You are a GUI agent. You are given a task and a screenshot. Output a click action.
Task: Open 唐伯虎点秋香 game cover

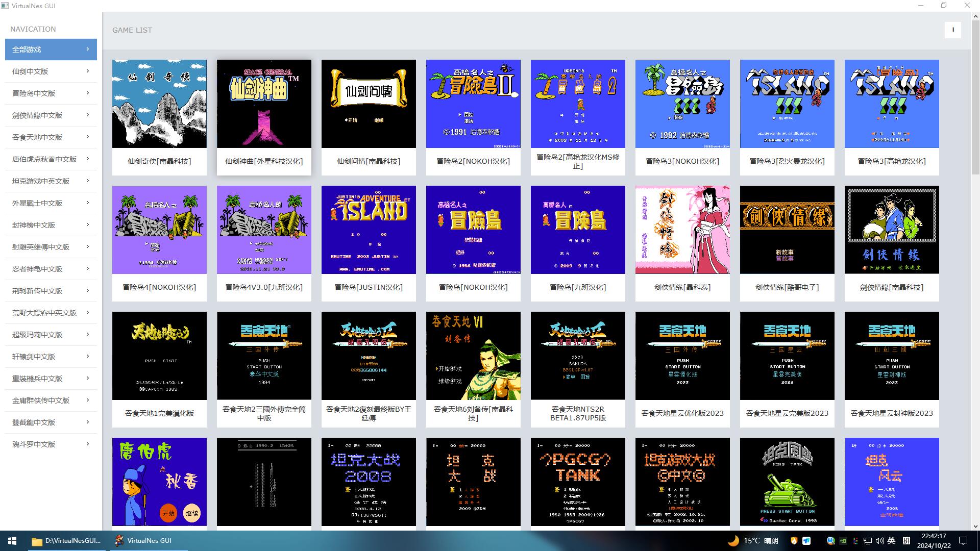point(159,482)
